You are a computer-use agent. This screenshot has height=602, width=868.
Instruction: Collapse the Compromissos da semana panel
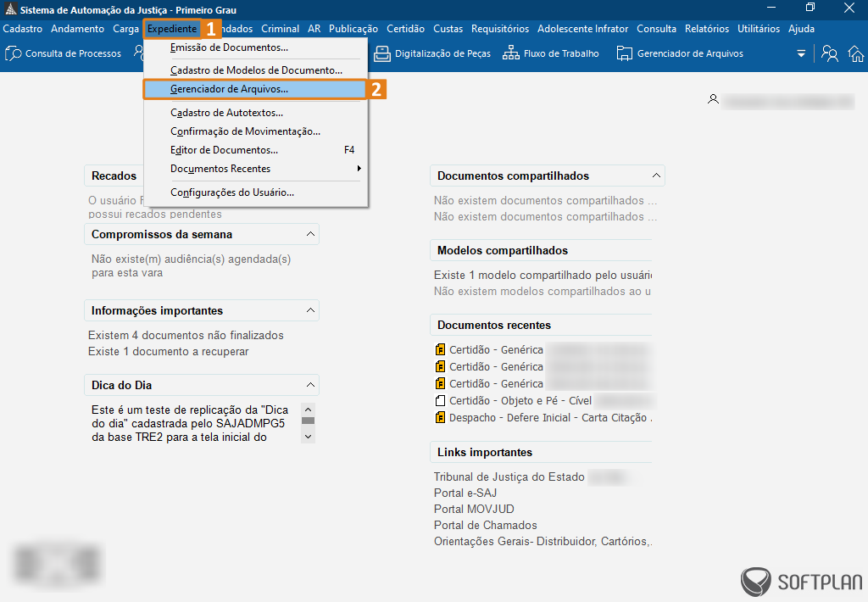(310, 234)
